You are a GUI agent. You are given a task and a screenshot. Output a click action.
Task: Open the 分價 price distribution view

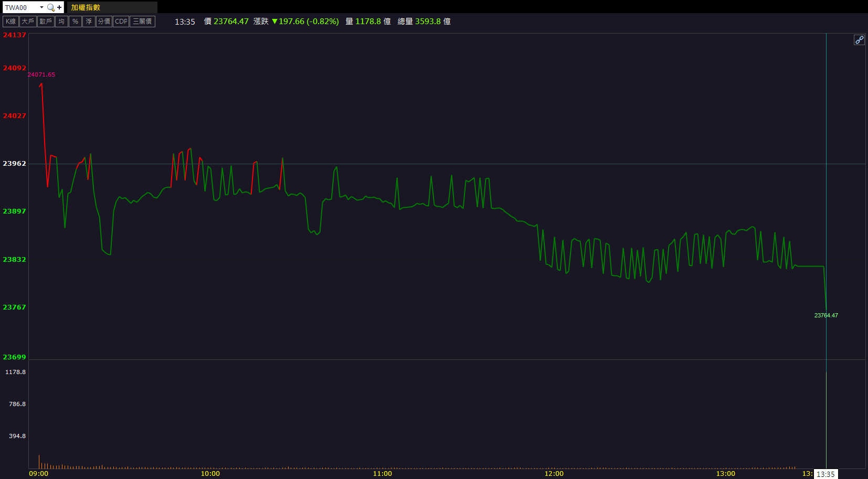[104, 22]
